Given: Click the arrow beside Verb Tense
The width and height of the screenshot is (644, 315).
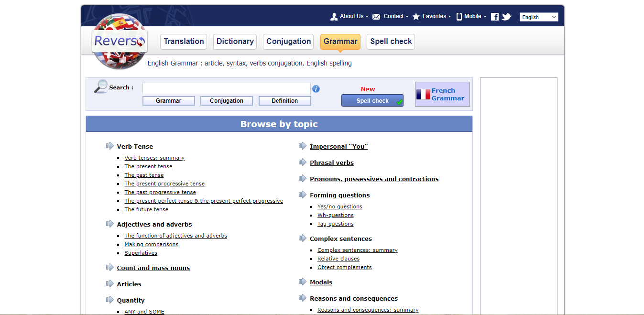Looking at the screenshot, I should (110, 146).
